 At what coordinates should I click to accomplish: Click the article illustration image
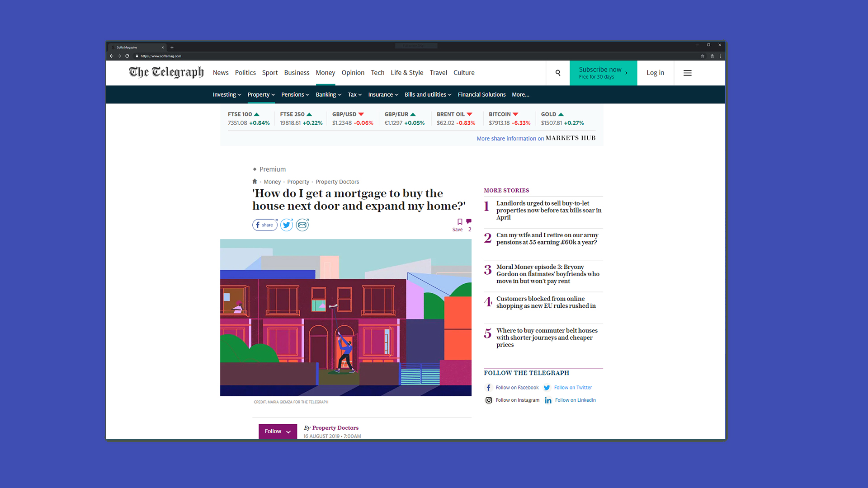(346, 318)
